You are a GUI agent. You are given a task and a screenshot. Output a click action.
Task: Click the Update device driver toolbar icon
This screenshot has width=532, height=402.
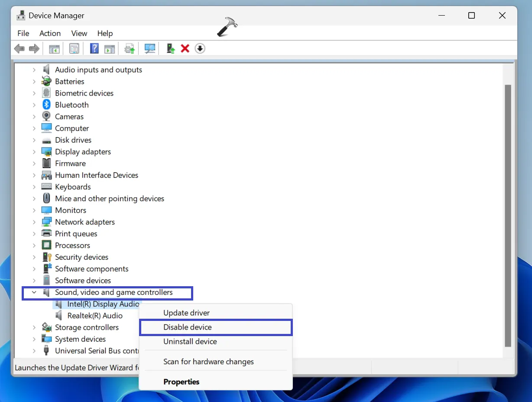click(171, 49)
